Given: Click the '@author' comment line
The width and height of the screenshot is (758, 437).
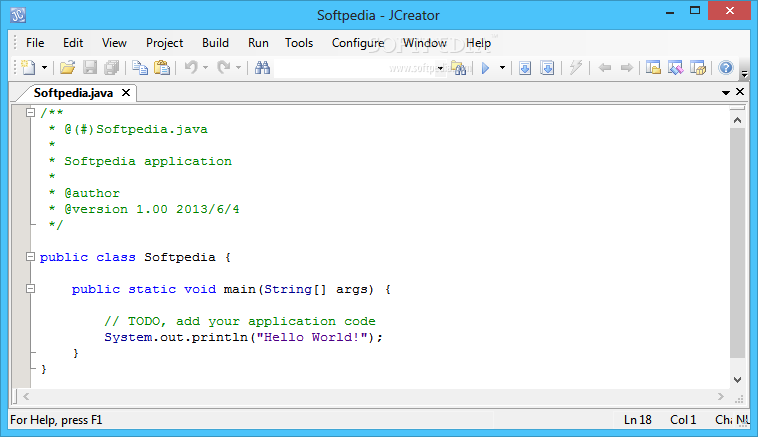Looking at the screenshot, I should click(92, 193).
